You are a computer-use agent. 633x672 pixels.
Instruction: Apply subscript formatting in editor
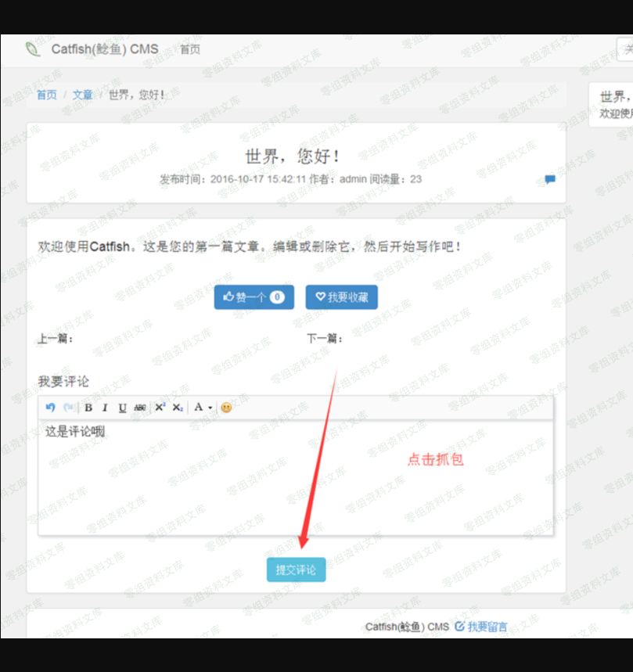point(178,408)
